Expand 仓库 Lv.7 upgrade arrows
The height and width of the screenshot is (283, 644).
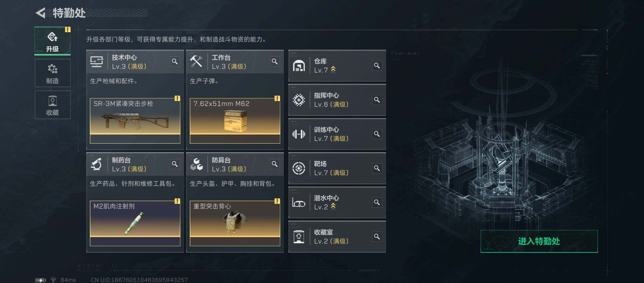coord(333,70)
